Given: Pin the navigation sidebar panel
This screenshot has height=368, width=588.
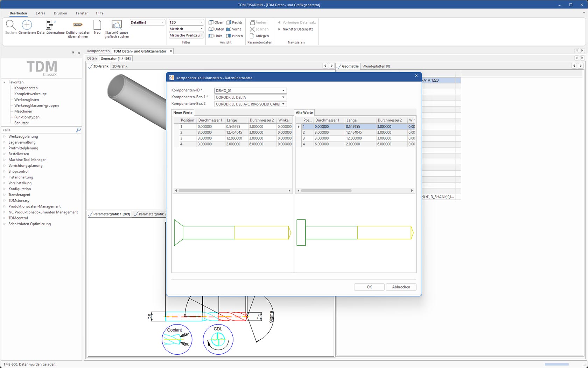Looking at the screenshot, I should pos(73,53).
